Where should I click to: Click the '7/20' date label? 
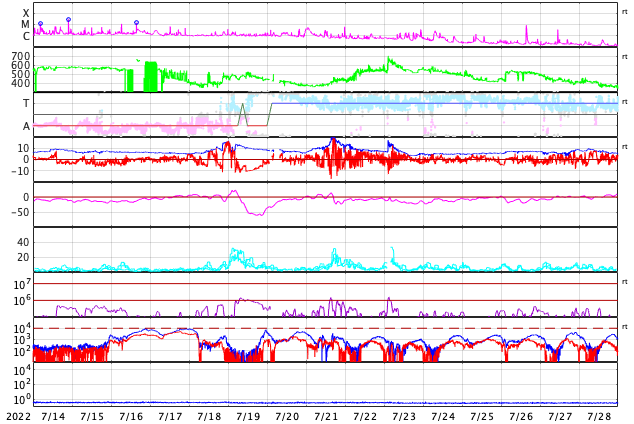click(x=287, y=416)
